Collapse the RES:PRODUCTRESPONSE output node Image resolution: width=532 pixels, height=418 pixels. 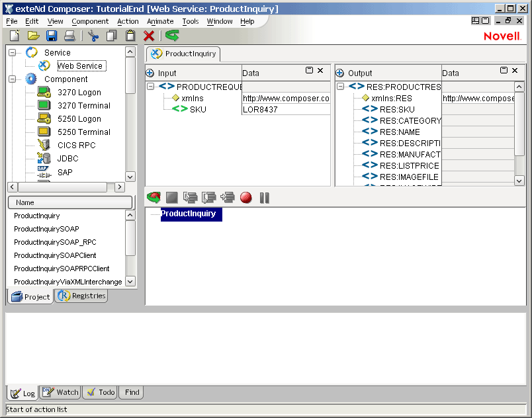340,87
